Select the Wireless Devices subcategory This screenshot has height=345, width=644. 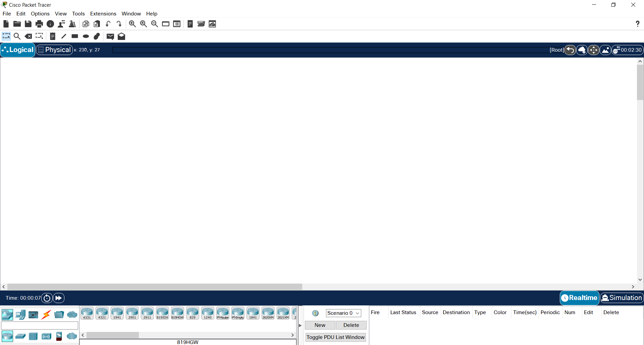coord(46,336)
